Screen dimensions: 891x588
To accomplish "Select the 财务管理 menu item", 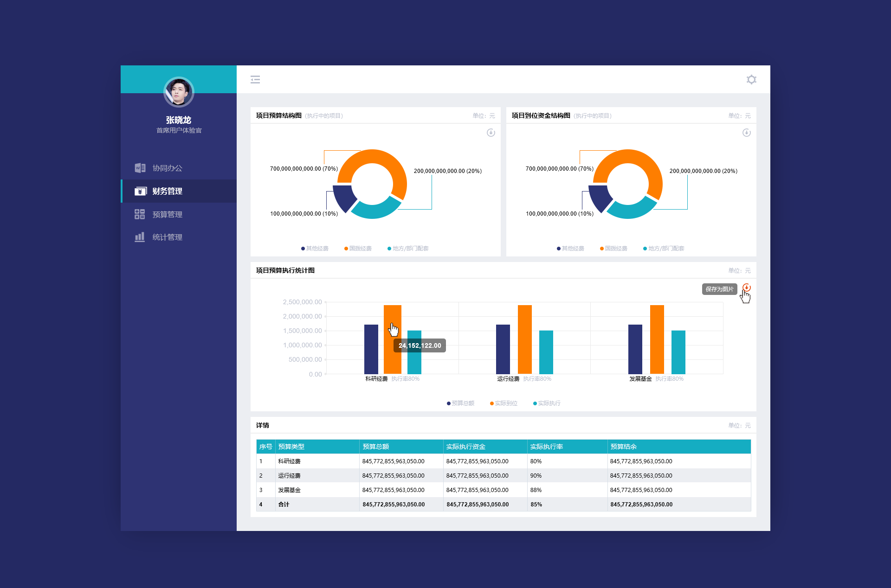I will [x=179, y=191].
